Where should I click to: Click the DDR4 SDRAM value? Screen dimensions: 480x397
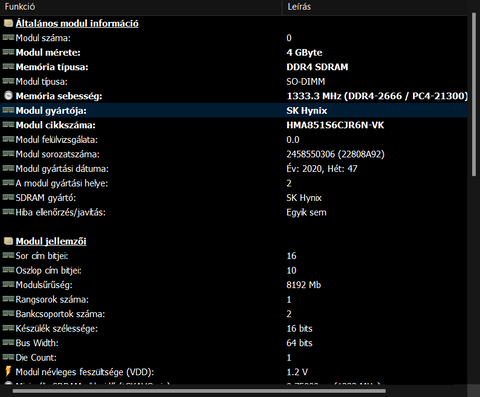(317, 67)
